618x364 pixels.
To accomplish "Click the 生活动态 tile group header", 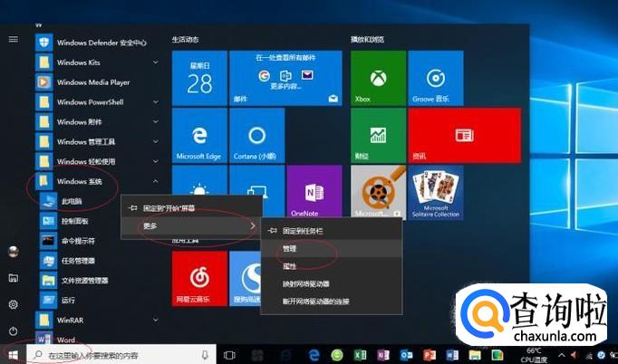I will tap(185, 40).
